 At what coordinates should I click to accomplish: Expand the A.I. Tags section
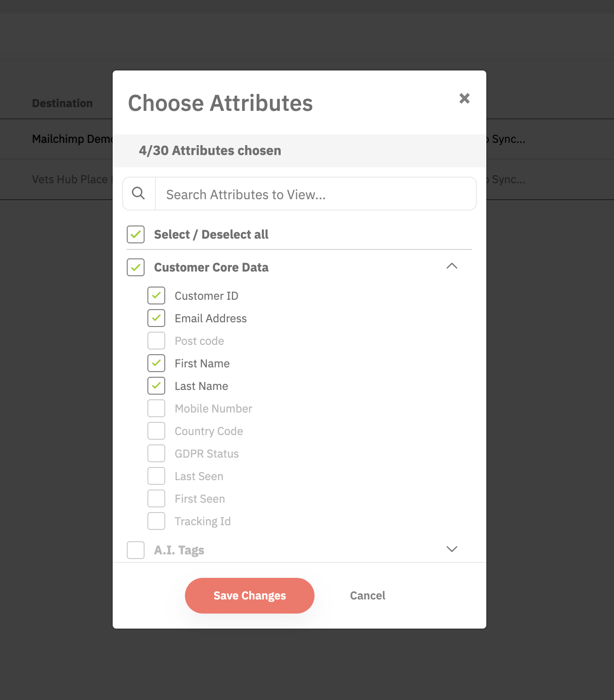(x=452, y=549)
